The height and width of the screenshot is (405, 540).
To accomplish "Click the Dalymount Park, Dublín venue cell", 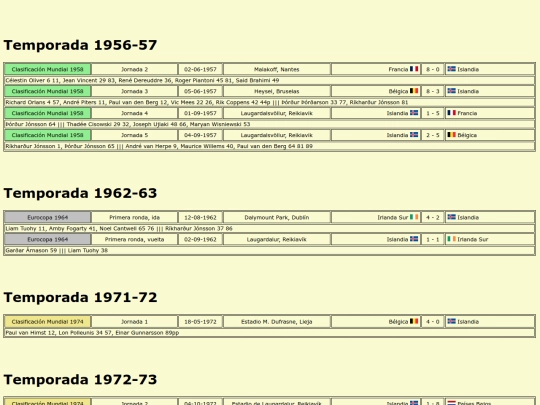I will click(x=277, y=217).
